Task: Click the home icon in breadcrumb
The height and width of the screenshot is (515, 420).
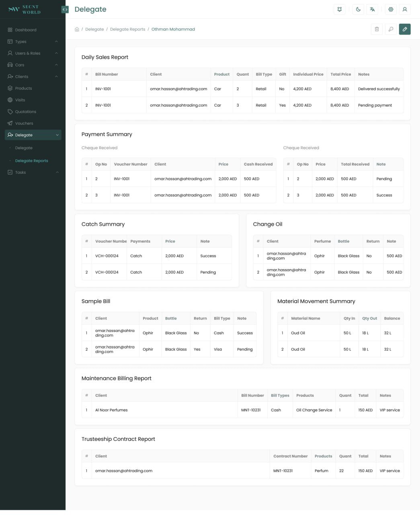Action: pyautogui.click(x=77, y=29)
